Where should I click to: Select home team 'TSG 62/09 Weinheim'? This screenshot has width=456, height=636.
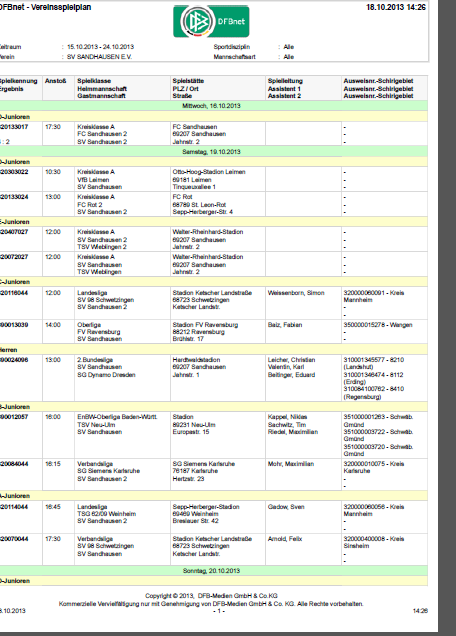(x=107, y=514)
